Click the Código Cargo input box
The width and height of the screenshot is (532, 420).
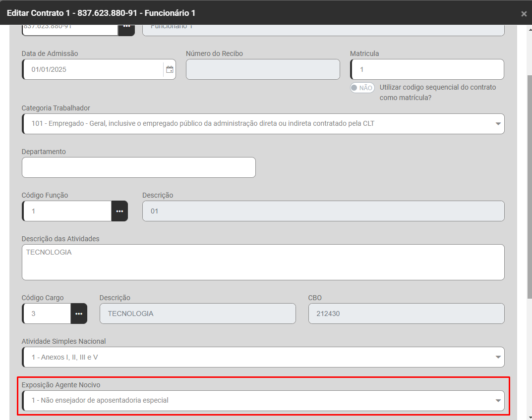point(47,314)
